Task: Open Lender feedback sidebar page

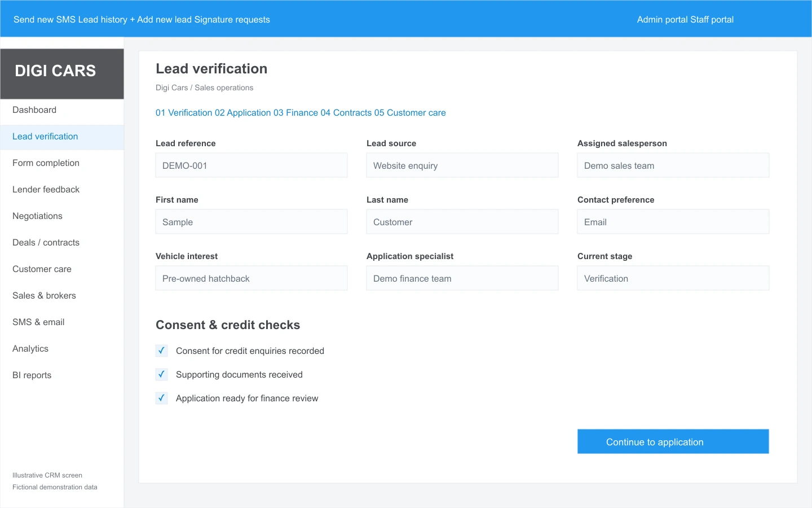Action: point(62,190)
